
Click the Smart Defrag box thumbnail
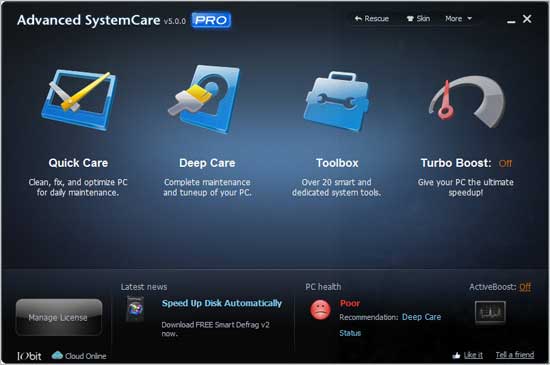135,309
